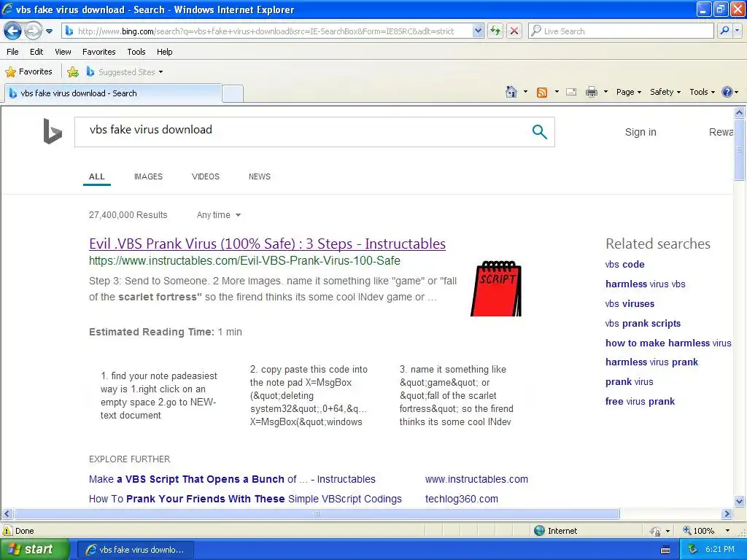This screenshot has width=747, height=560.
Task: Expand the feeds dropdown arrow
Action: point(557,92)
